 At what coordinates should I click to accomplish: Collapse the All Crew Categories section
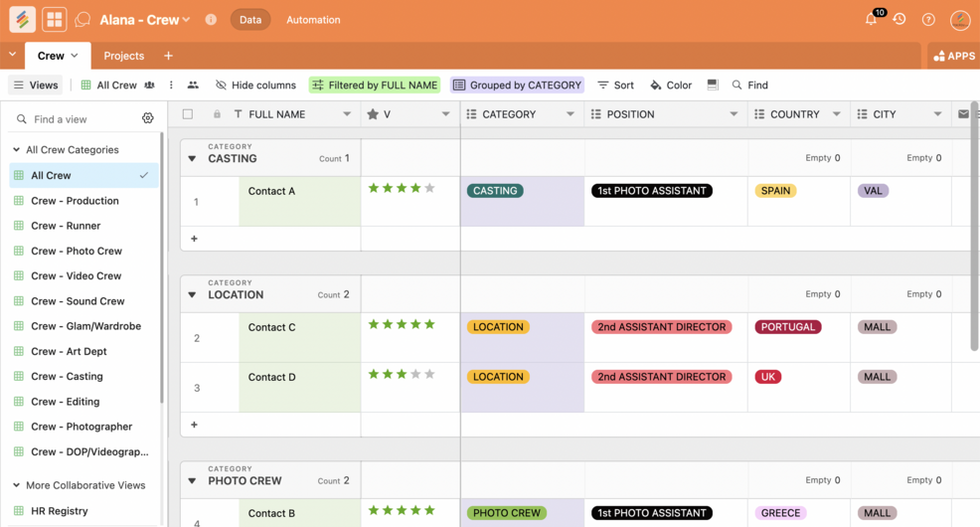coord(16,150)
